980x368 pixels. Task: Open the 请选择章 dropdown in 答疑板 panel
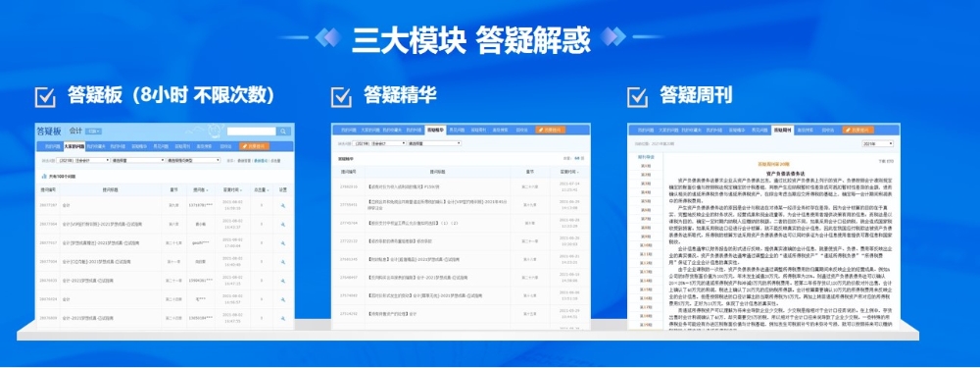(138, 160)
